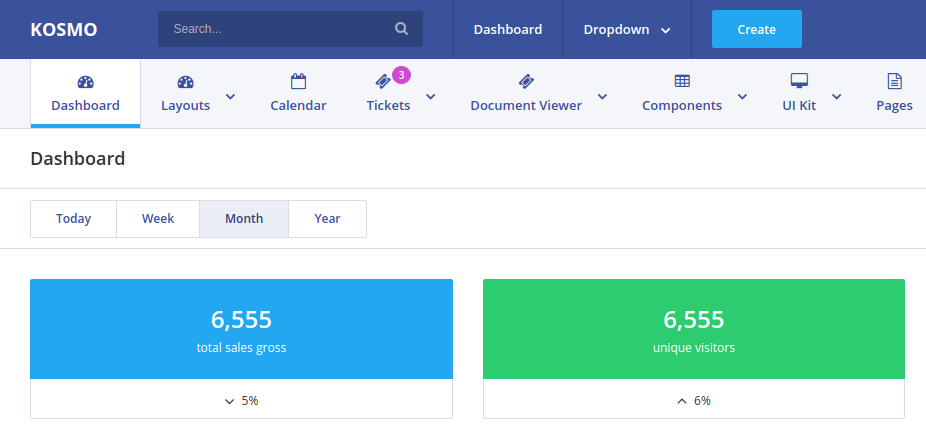Click the UI Kit monitor icon
The image size is (926, 440).
pos(799,81)
